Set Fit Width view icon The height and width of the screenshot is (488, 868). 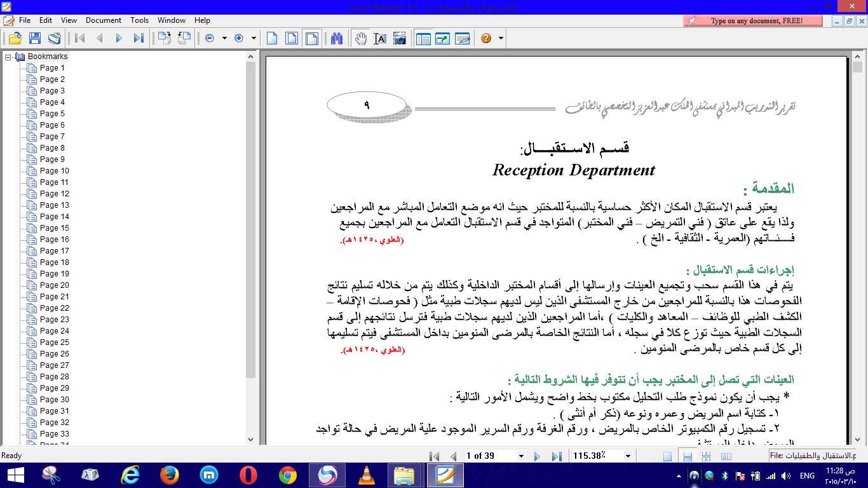[311, 39]
